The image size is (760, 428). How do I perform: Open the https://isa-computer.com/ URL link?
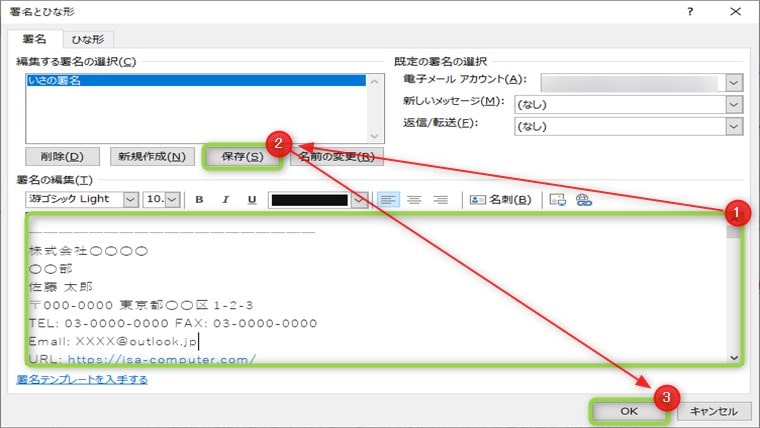point(161,359)
